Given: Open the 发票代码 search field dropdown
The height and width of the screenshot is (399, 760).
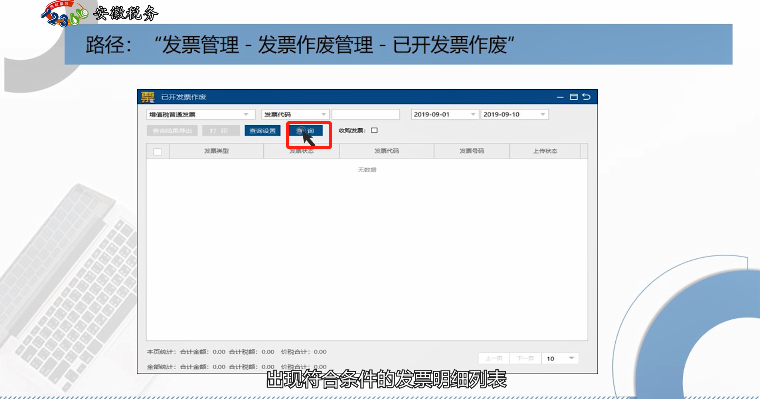Looking at the screenshot, I should pos(295,114).
